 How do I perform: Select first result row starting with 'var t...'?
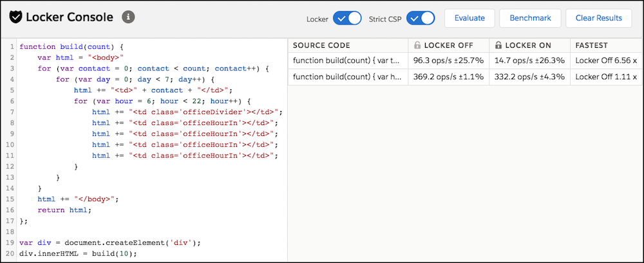[466, 61]
